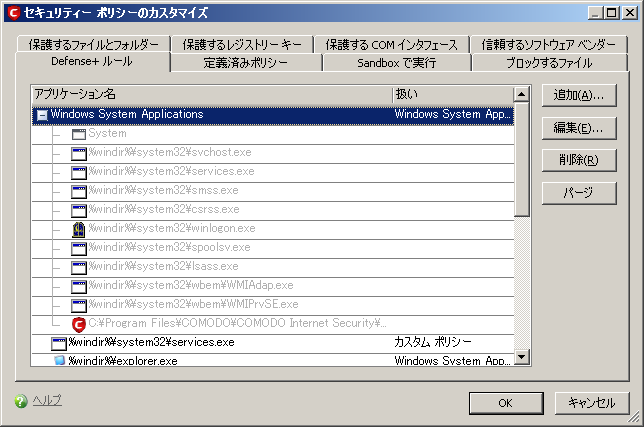Click the winlogon.exe key icon

coord(79,228)
